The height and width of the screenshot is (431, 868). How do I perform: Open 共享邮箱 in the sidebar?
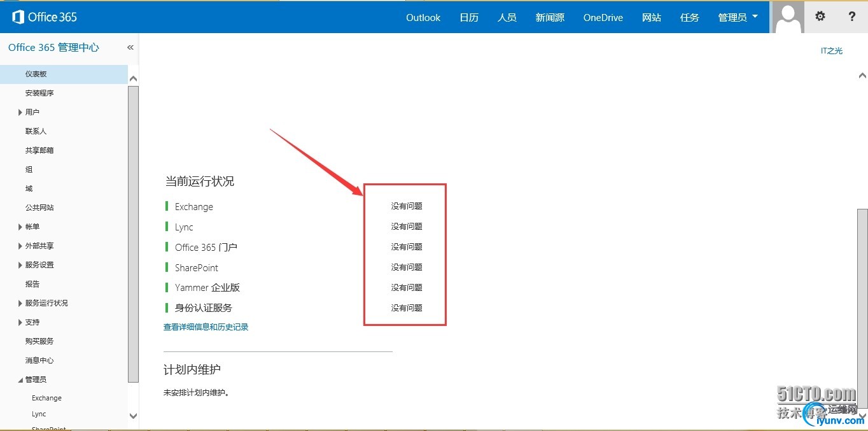coord(39,150)
